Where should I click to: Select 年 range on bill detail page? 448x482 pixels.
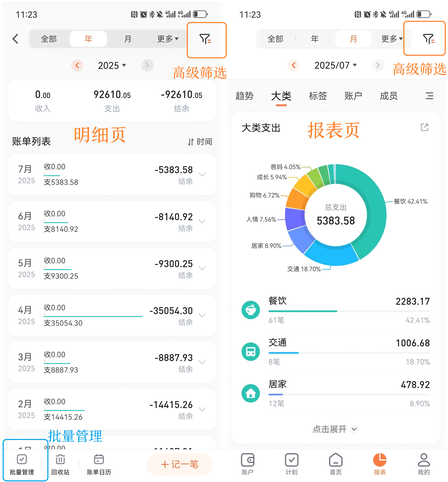88,39
